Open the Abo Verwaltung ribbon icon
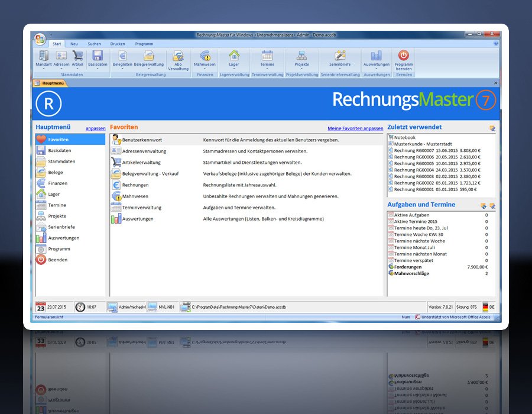This screenshot has height=414, width=532. [x=178, y=56]
